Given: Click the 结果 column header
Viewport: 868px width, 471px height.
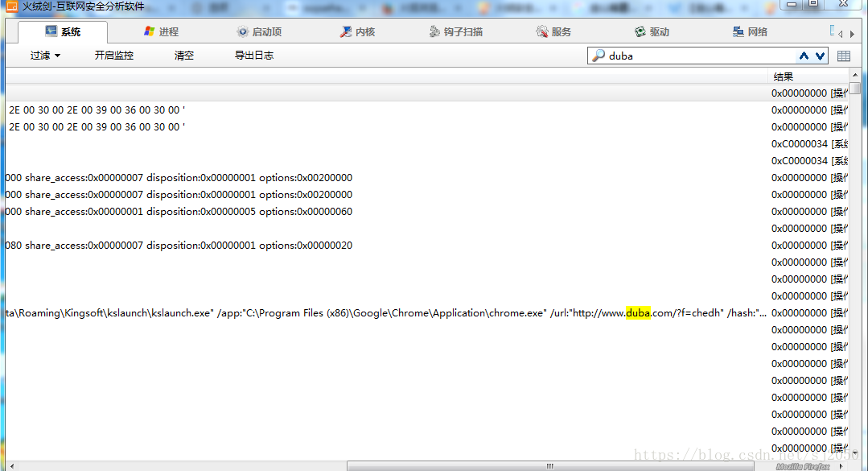Looking at the screenshot, I should tap(808, 77).
